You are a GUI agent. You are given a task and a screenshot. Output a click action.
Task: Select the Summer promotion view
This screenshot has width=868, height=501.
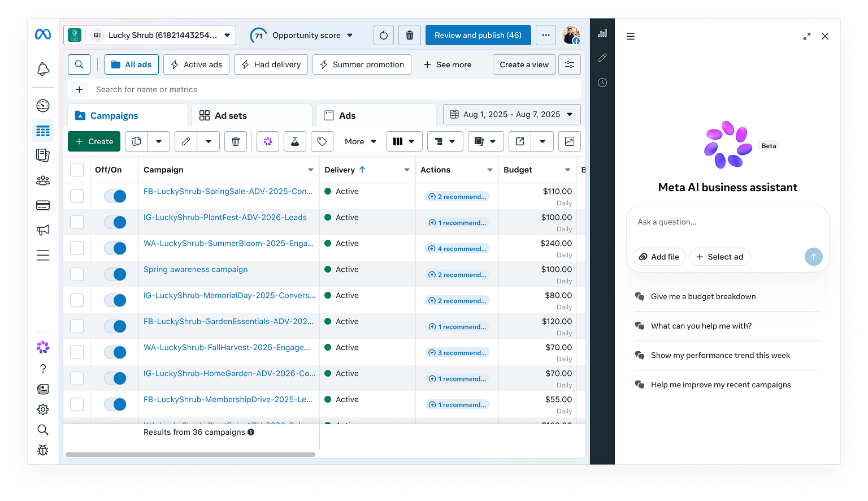pos(362,64)
